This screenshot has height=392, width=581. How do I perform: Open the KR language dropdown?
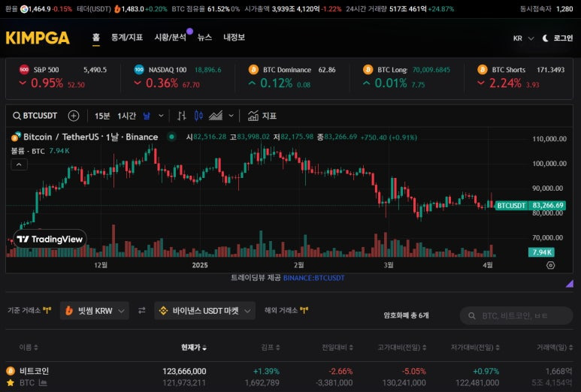click(x=523, y=38)
